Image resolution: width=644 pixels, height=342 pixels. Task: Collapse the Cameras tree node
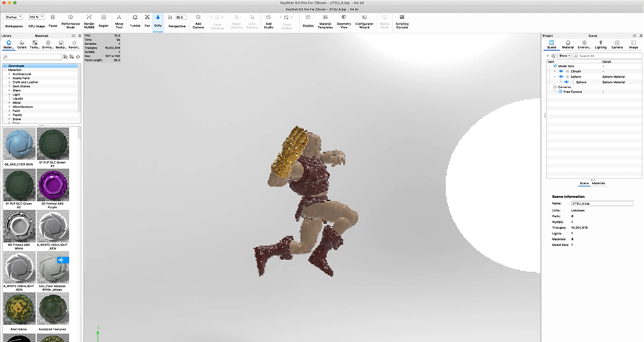549,87
